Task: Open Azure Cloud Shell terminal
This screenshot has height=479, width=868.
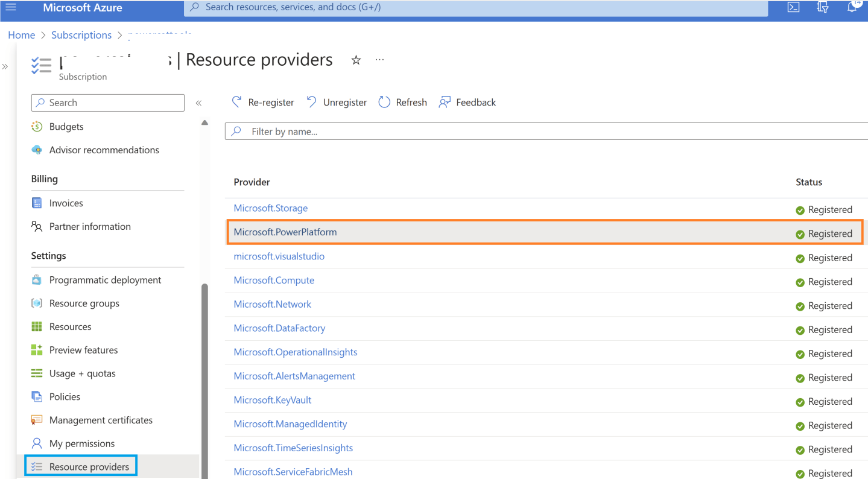Action: point(793,7)
